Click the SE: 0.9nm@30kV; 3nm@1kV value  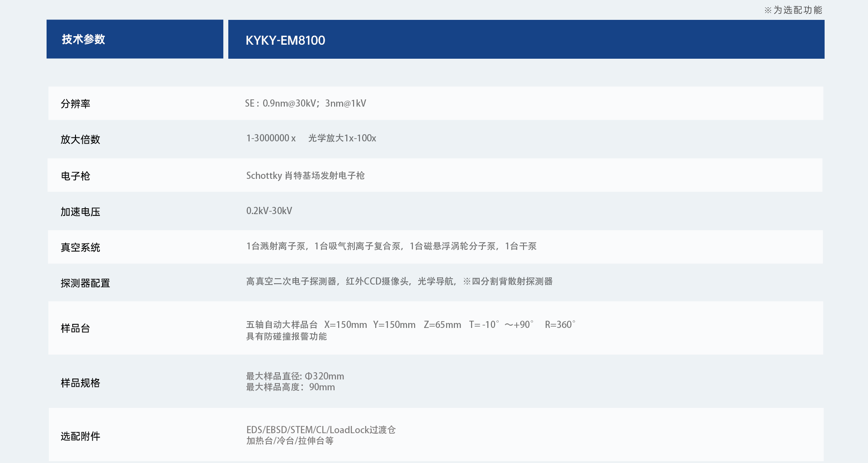coord(306,103)
